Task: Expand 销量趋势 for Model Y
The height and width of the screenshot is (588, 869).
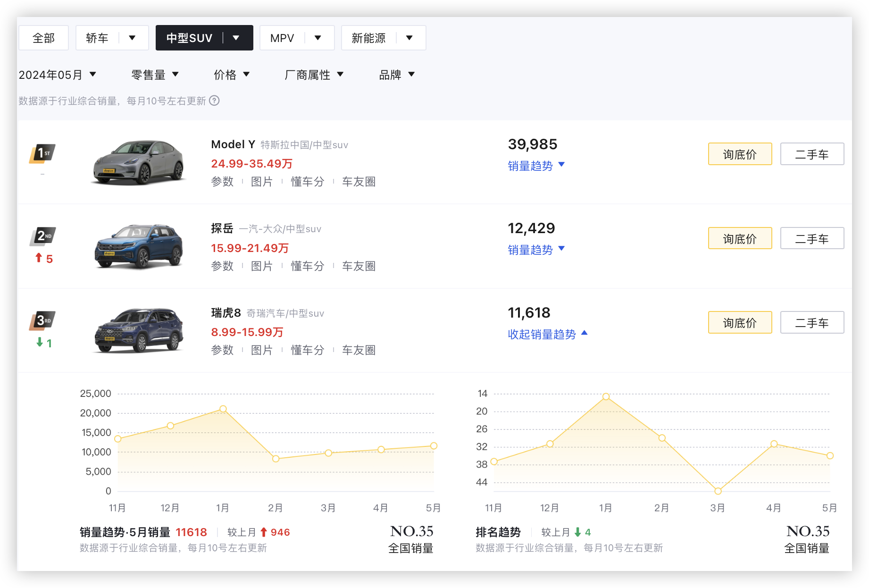Action: 536,166
